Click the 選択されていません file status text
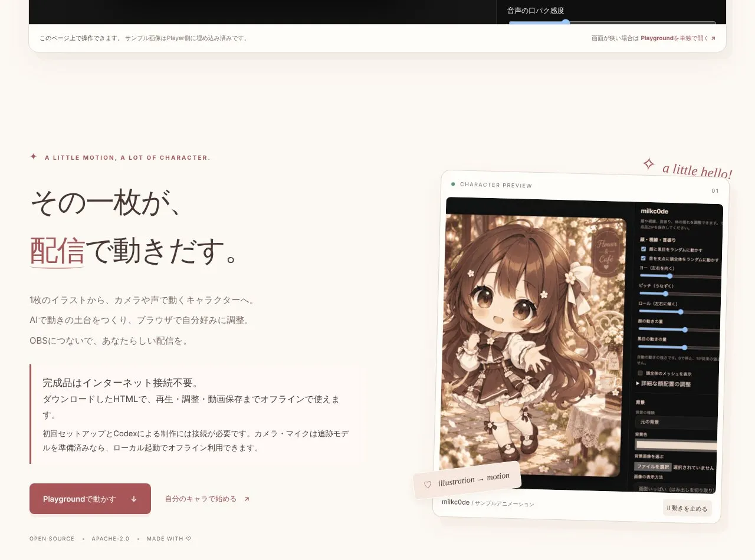 (694, 467)
